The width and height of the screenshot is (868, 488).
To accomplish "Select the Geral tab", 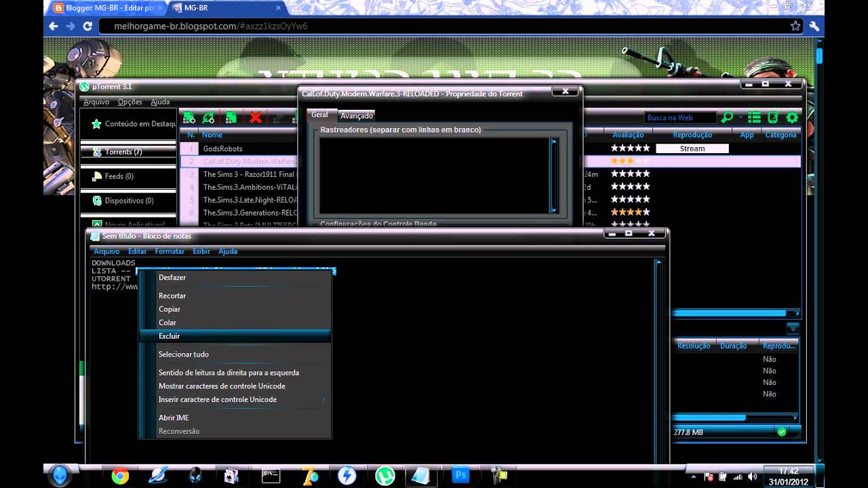I will (x=319, y=115).
